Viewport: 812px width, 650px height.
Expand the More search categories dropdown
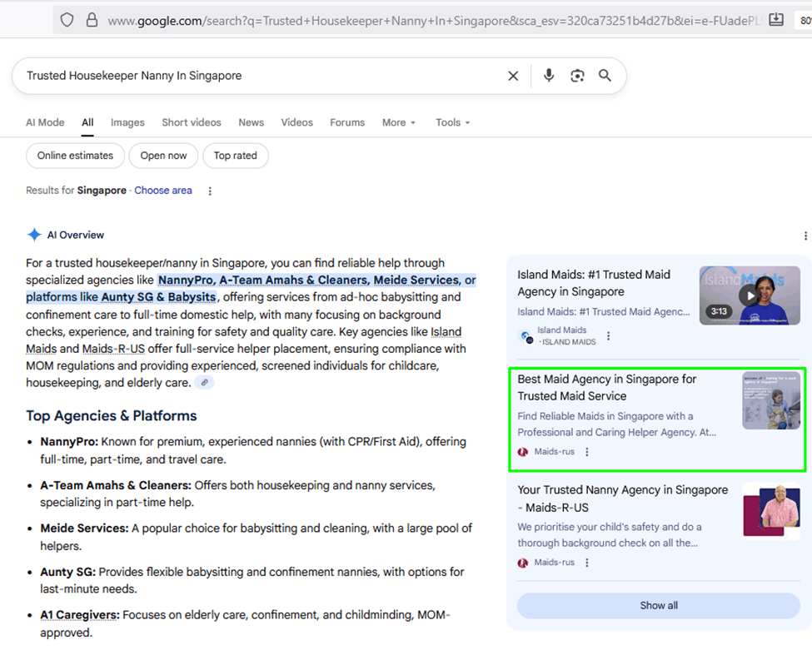pos(398,122)
